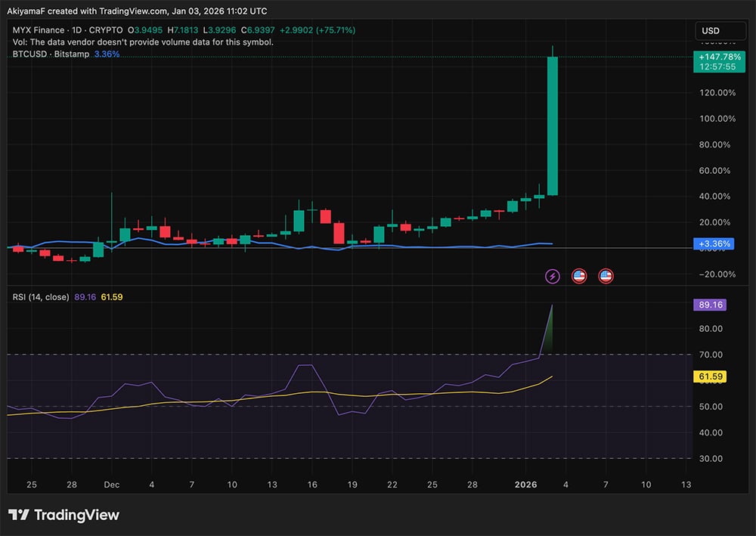This screenshot has width=756, height=536.
Task: Open the rightmost US flag economic event marker
Action: pyautogui.click(x=606, y=276)
